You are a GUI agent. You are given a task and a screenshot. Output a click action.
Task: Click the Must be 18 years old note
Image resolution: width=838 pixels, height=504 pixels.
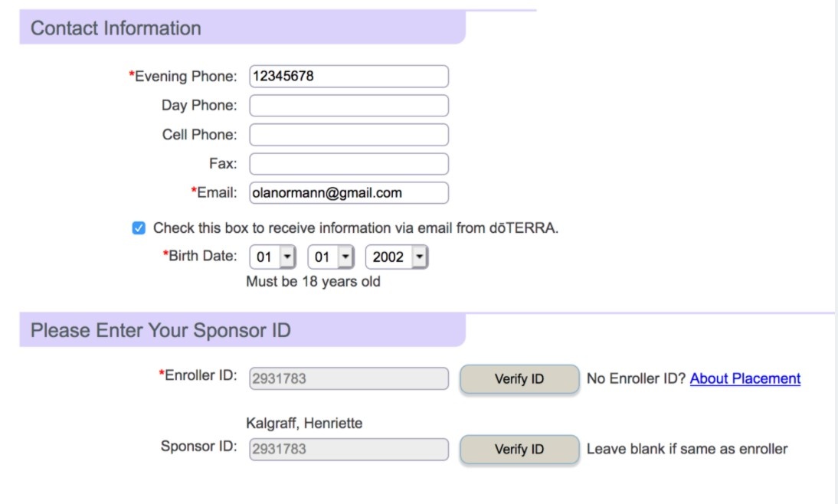pyautogui.click(x=313, y=281)
